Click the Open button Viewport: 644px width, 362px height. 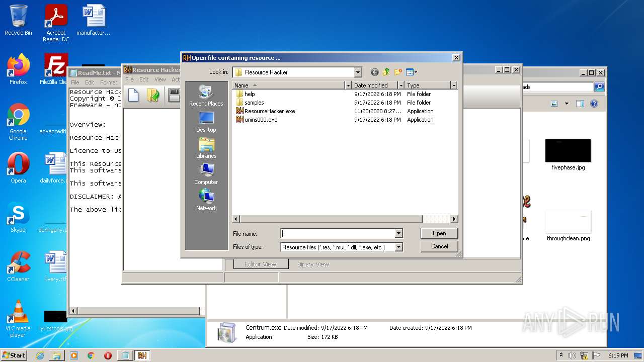point(439,233)
